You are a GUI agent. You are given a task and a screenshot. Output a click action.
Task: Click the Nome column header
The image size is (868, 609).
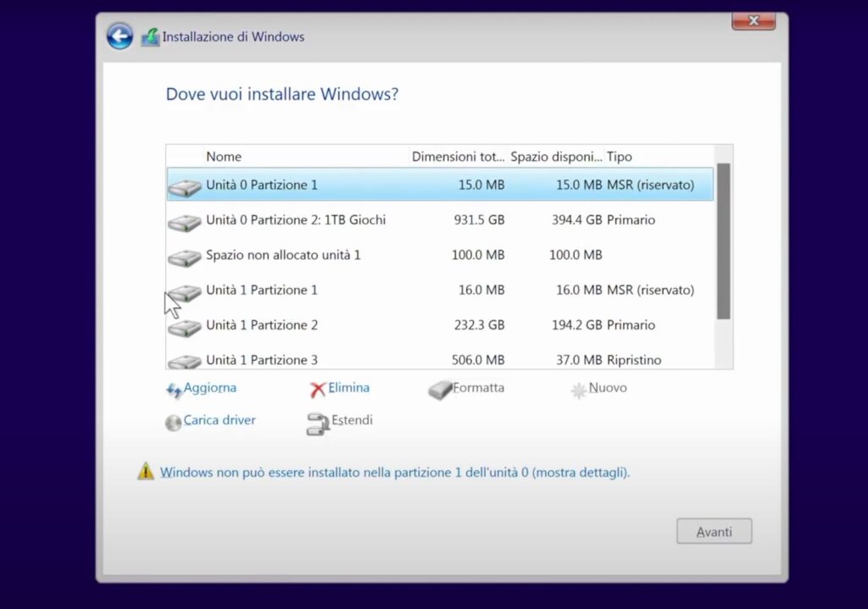(224, 157)
